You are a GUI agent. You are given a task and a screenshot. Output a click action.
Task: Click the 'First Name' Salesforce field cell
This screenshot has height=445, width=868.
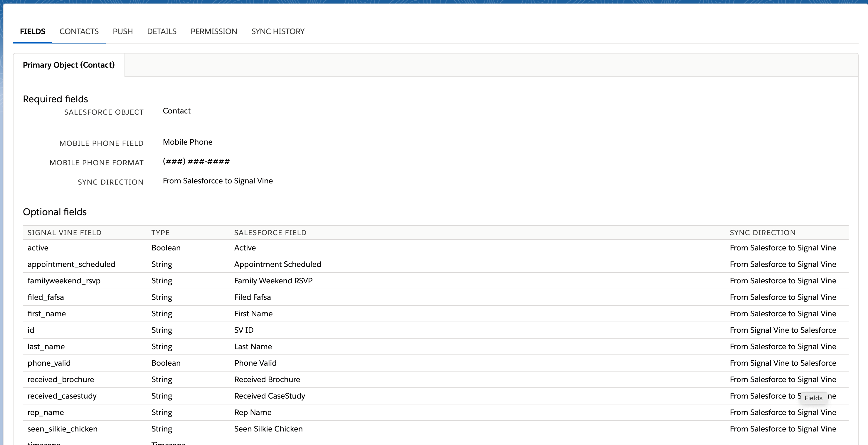(x=253, y=314)
